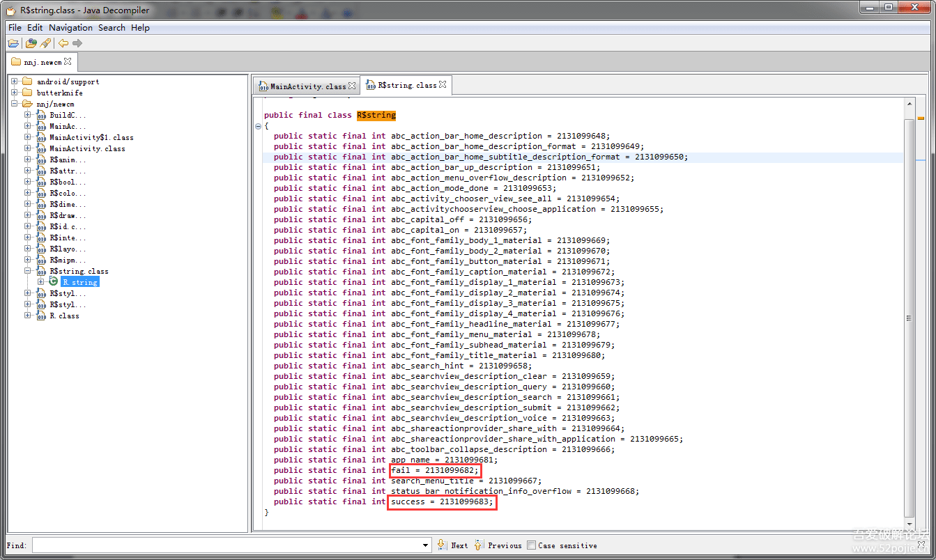Select the R$layo... class file

click(x=68, y=249)
